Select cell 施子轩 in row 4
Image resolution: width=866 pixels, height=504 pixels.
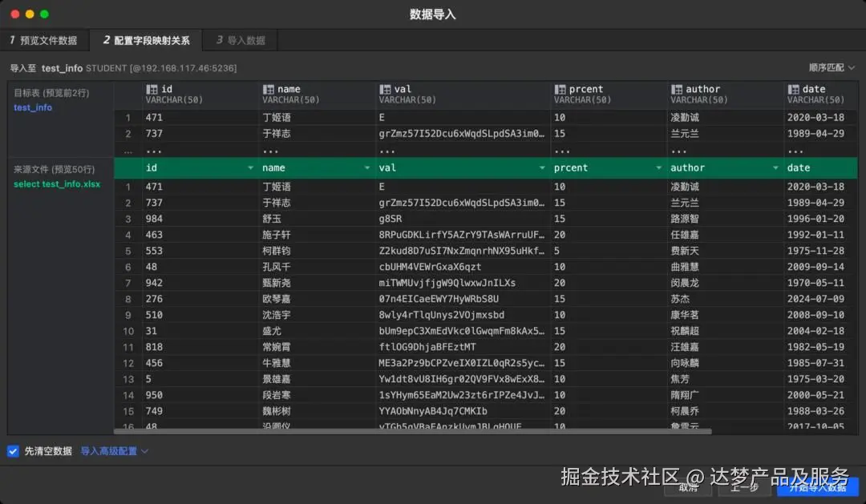point(277,235)
